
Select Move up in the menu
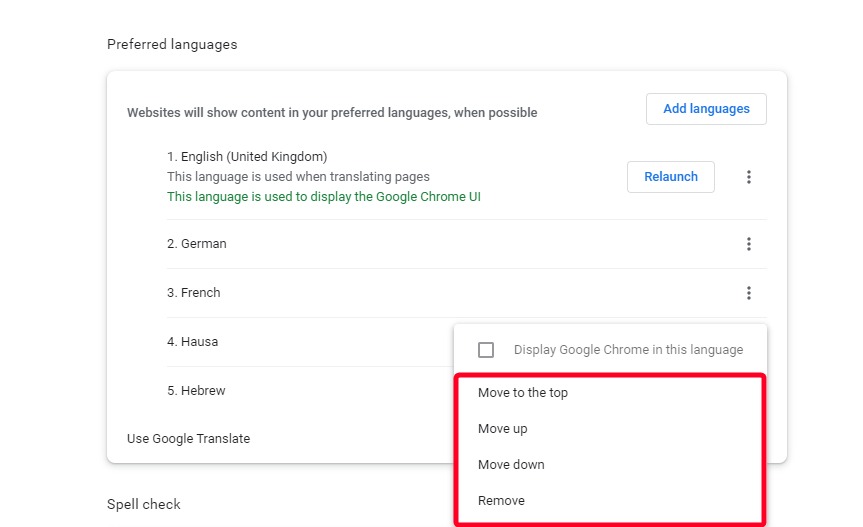click(x=503, y=429)
